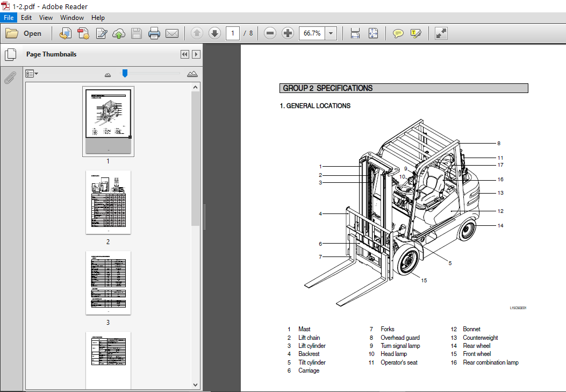Click the Overhead guard legend text
The width and height of the screenshot is (566, 392).
400,338
